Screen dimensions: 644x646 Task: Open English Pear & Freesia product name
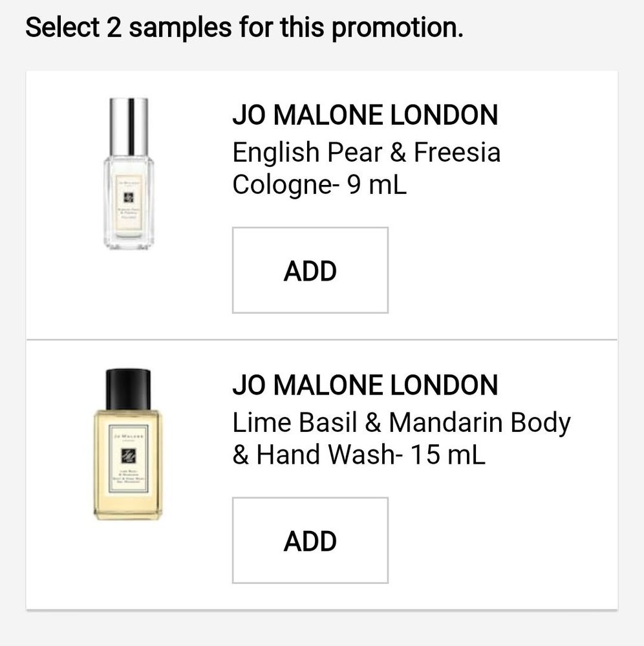tap(366, 153)
